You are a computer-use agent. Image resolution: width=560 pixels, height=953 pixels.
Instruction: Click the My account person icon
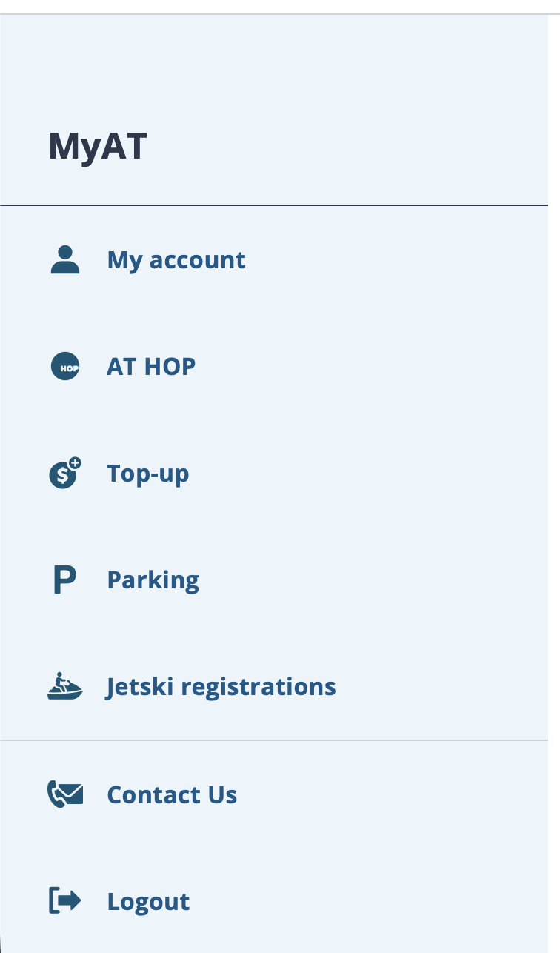pos(65,260)
